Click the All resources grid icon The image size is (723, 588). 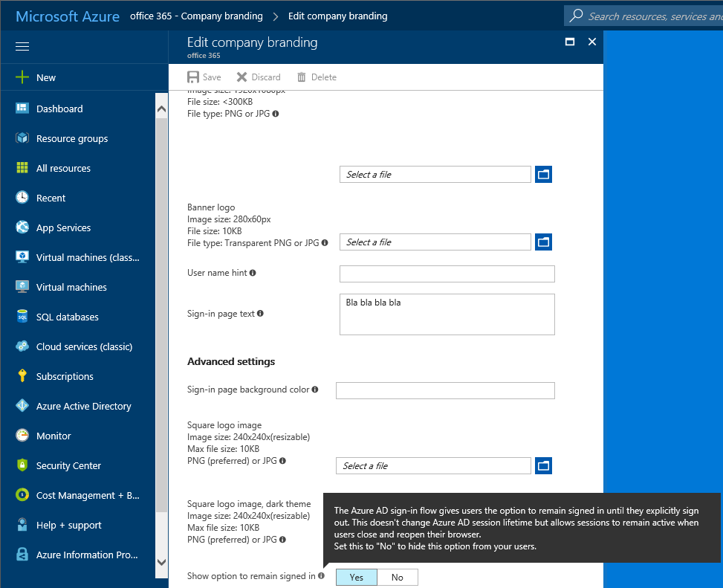tap(22, 168)
